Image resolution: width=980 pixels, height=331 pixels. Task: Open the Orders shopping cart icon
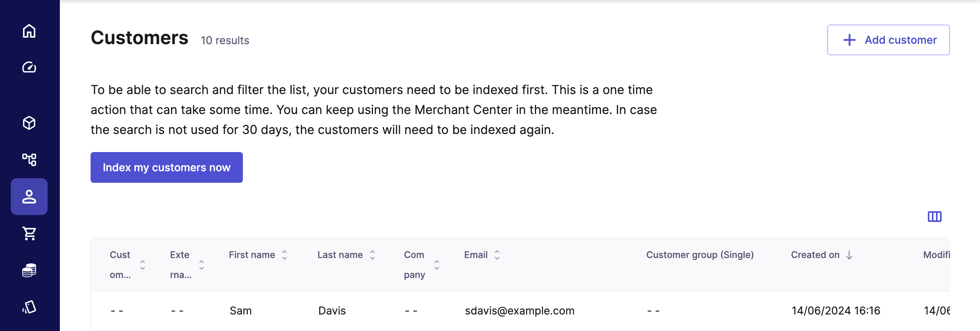(x=29, y=233)
